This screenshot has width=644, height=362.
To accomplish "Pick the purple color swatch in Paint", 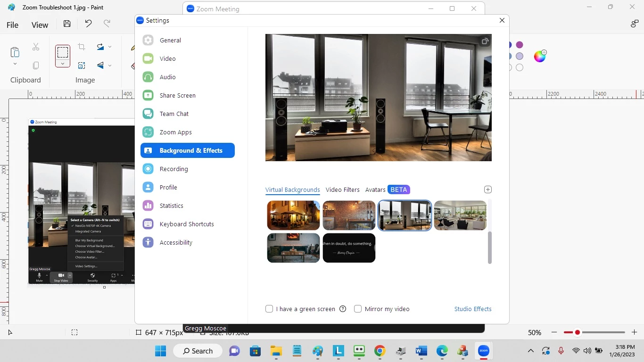I will click(x=520, y=45).
